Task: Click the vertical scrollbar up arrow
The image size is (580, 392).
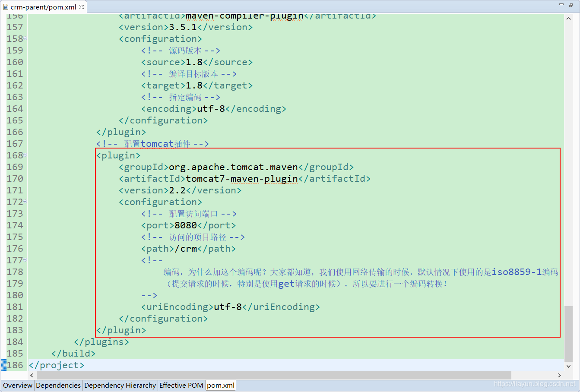Action: point(568,19)
